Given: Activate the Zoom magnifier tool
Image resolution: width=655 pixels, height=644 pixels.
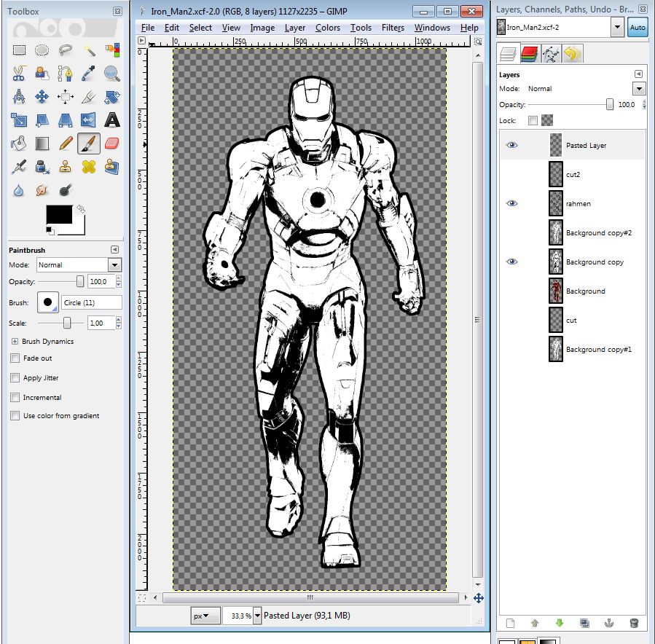Looking at the screenshot, I should click(x=112, y=74).
